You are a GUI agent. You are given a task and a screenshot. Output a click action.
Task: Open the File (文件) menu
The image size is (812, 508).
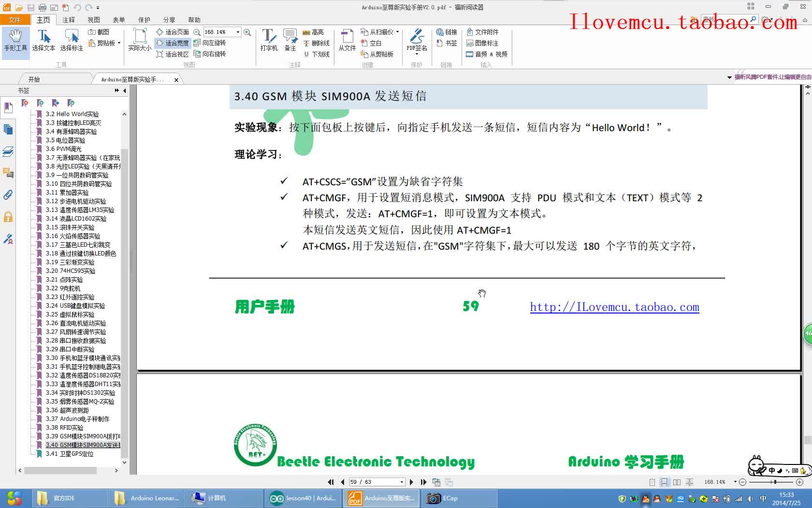click(15, 20)
